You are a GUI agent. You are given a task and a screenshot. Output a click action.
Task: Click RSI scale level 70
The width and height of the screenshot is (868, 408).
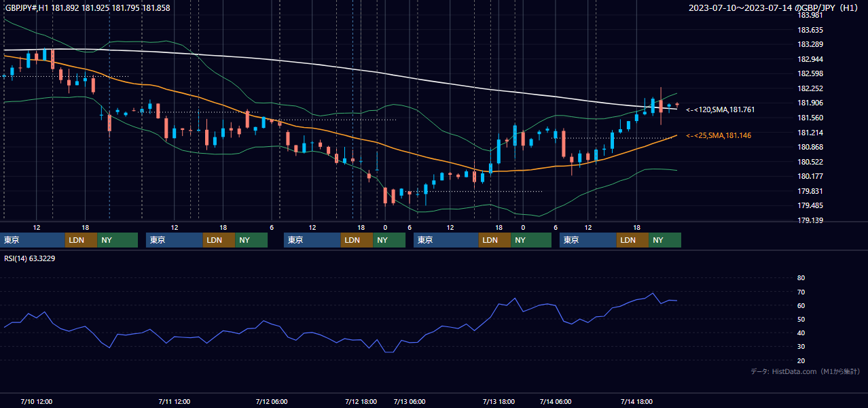coord(801,292)
